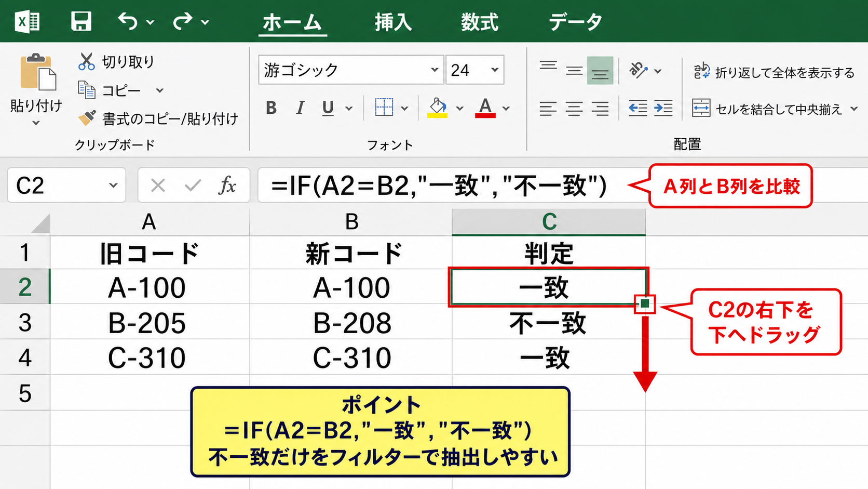This screenshot has height=489, width=868.
Task: Apply red font color A
Action: [485, 108]
